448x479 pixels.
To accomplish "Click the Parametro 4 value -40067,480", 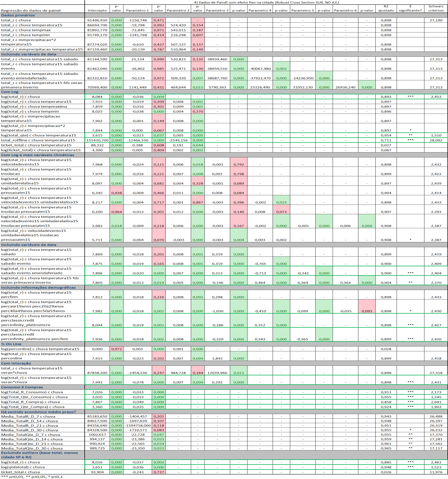I will 260,69.
